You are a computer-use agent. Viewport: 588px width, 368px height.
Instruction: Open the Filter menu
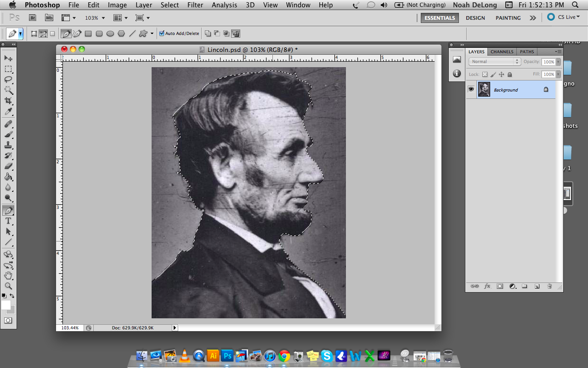pos(195,5)
